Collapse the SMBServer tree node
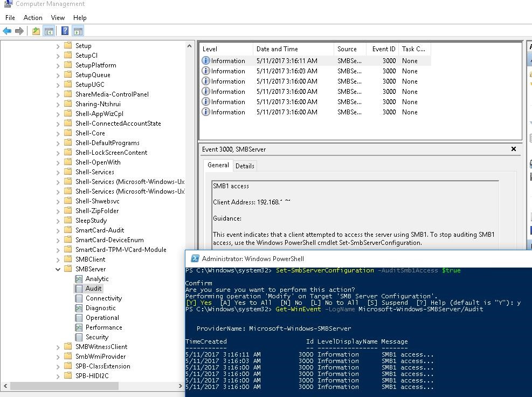The image size is (532, 397). (58, 269)
